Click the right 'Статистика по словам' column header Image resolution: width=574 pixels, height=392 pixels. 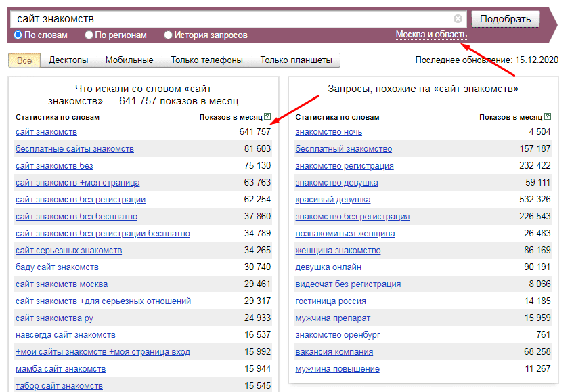(x=337, y=117)
